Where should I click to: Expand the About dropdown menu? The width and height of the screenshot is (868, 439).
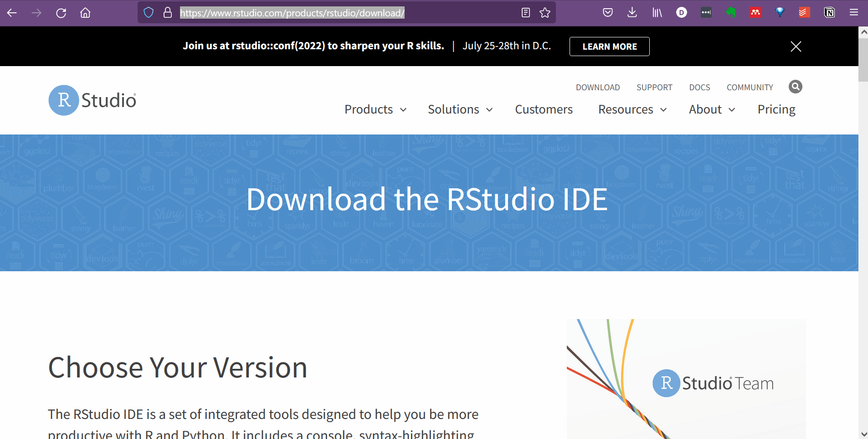point(712,109)
